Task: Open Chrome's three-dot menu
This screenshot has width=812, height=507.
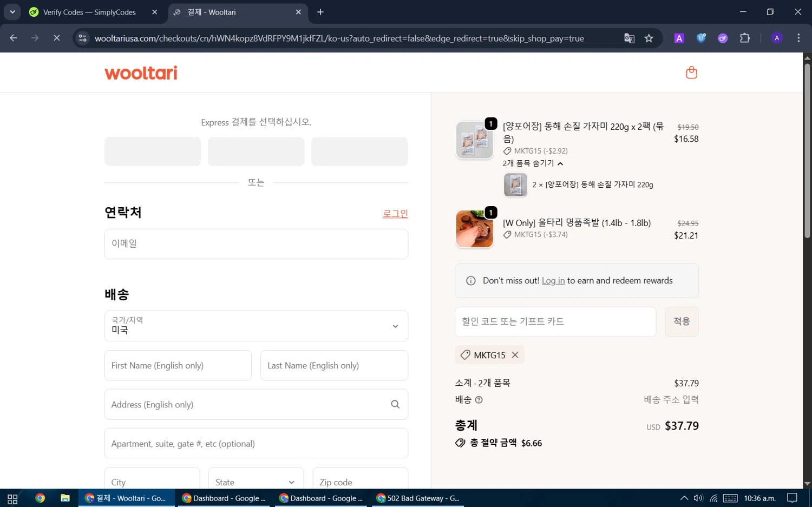Action: click(x=798, y=38)
